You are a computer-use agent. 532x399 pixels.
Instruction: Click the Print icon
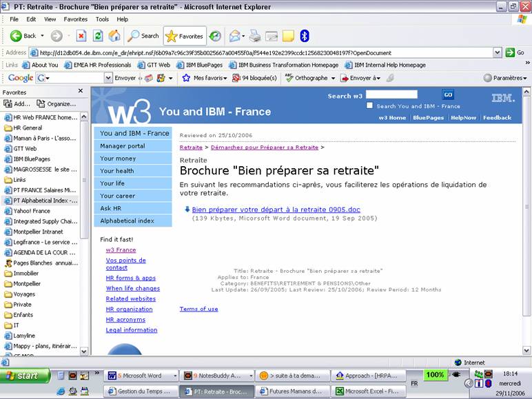[x=255, y=36]
